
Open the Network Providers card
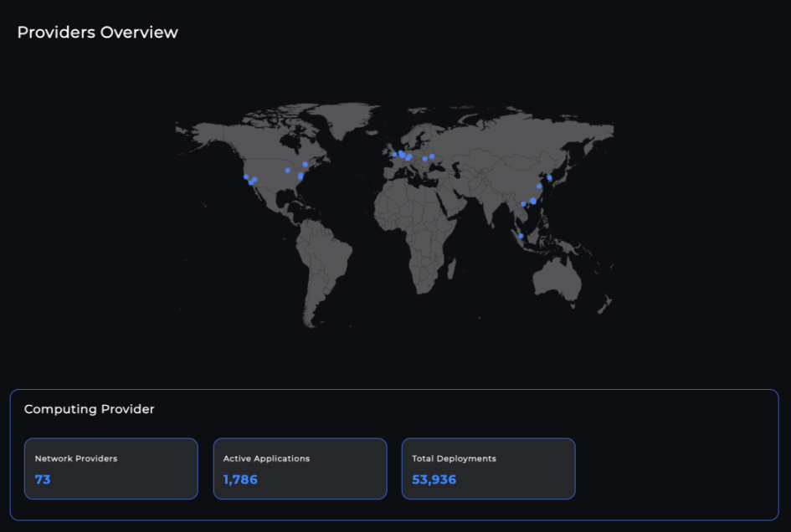111,468
